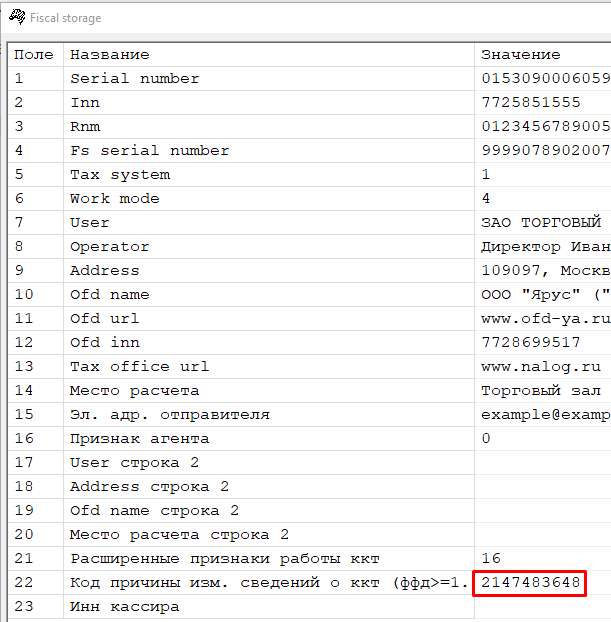Click the "Значение" column header
The width and height of the screenshot is (611, 622).
(x=521, y=54)
